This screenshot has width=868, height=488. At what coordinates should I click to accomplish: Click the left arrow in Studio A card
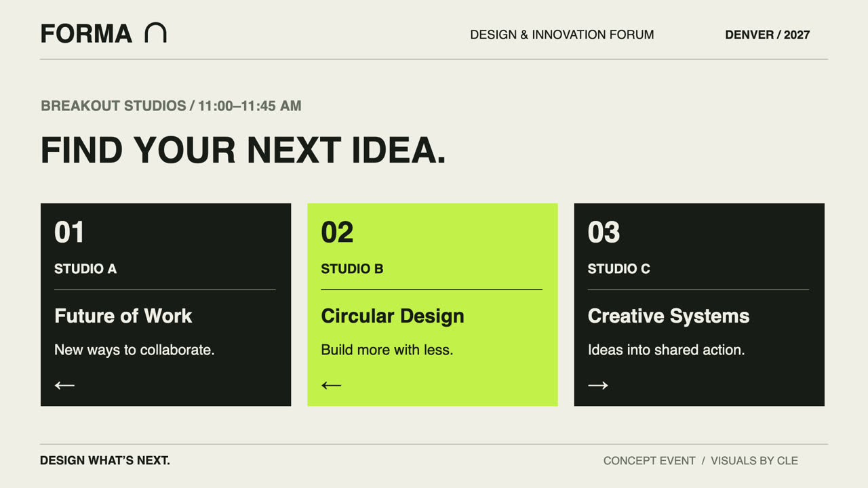(64, 385)
